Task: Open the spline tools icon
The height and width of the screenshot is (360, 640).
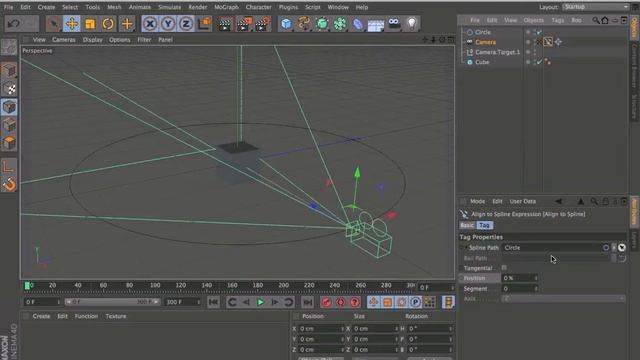Action: [304, 24]
